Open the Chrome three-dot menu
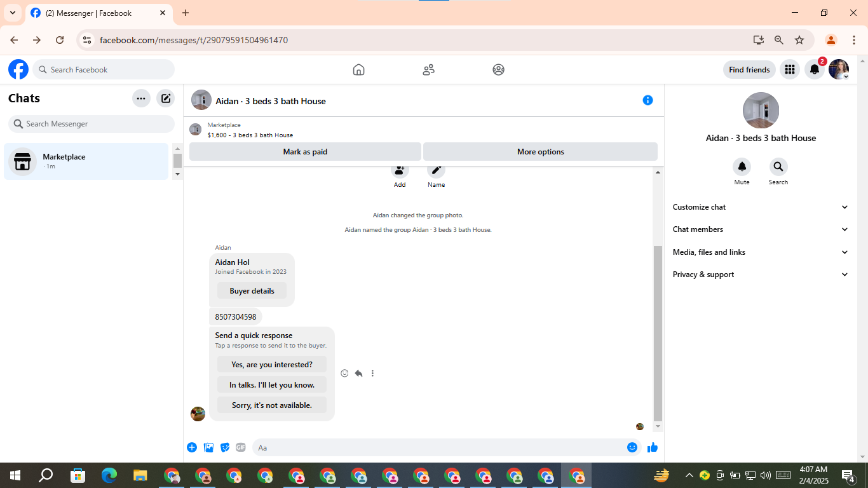 point(854,40)
